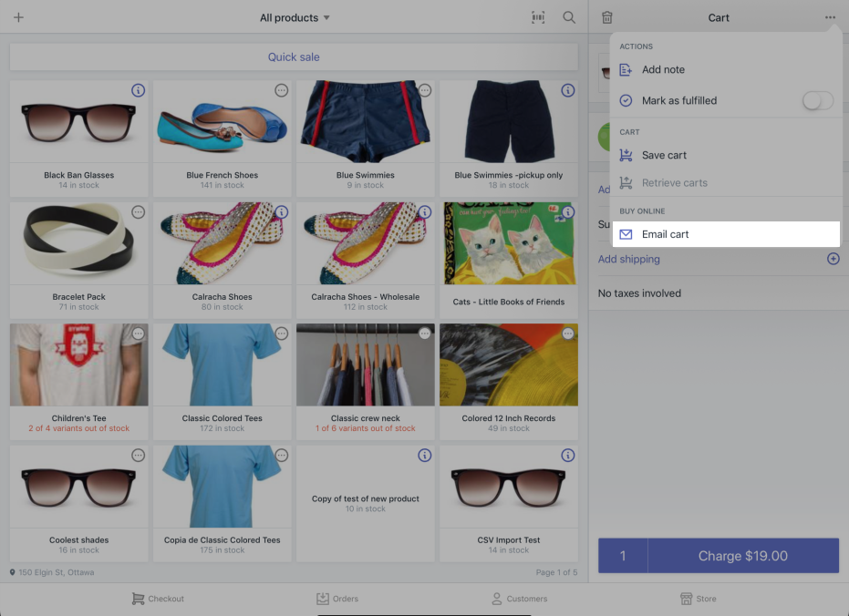
Task: Tap the quantity field showing 1
Action: click(x=622, y=555)
